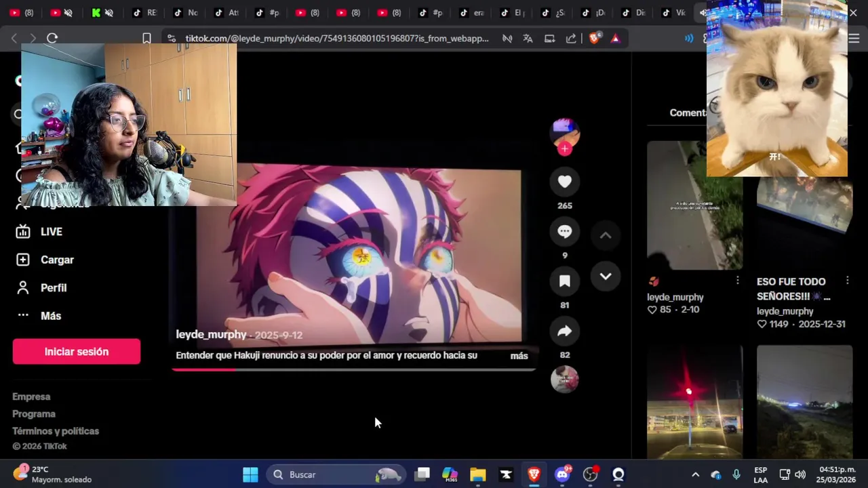868x488 pixels.
Task: Click the taskbar Buscar search box
Action: (x=336, y=474)
